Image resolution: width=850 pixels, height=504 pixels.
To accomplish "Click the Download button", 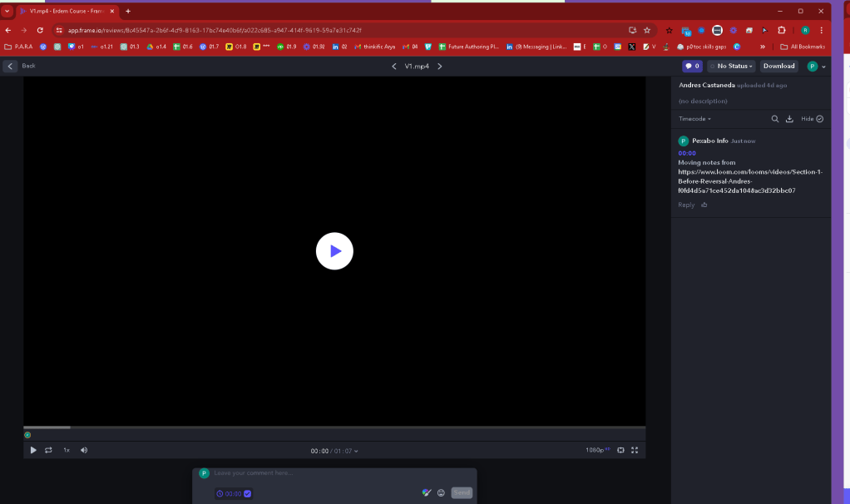I will pyautogui.click(x=779, y=66).
